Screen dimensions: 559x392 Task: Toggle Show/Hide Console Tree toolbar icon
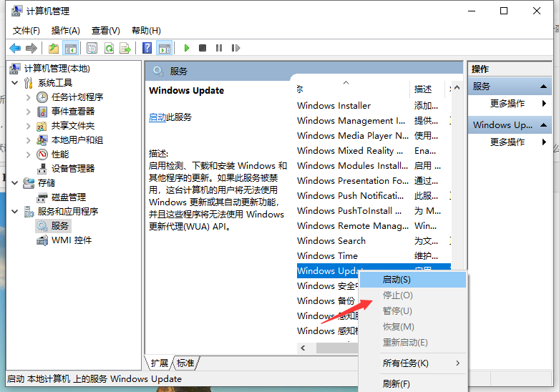(70, 48)
